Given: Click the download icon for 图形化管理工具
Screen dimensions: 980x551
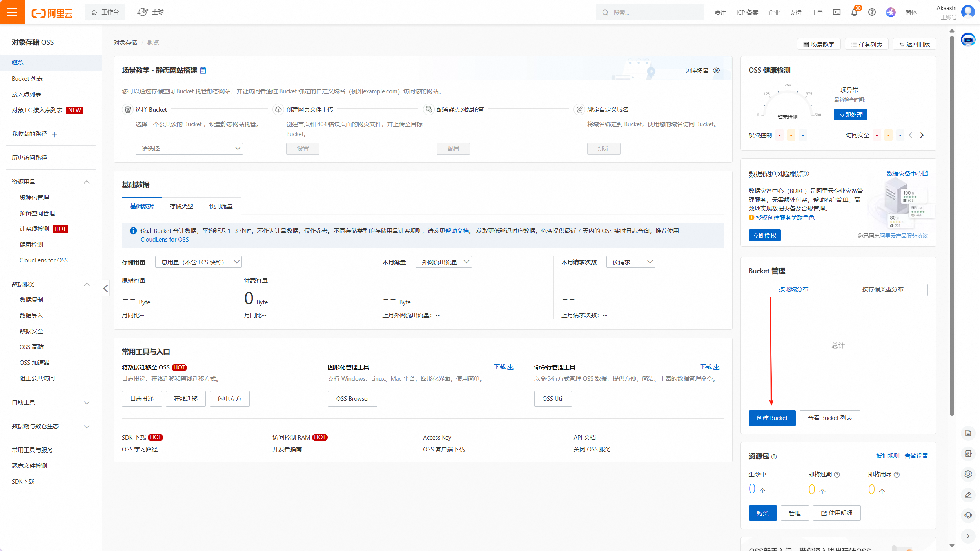Looking at the screenshot, I should (x=510, y=367).
